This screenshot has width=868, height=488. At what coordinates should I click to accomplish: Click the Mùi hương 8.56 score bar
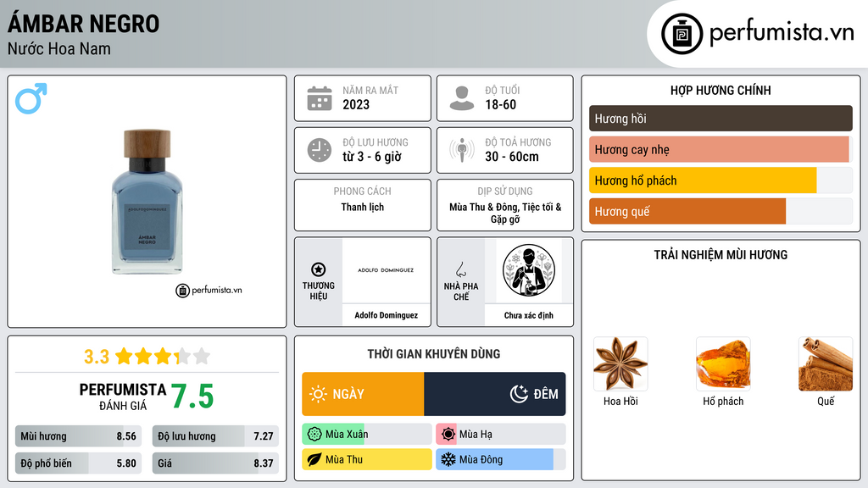(78, 436)
